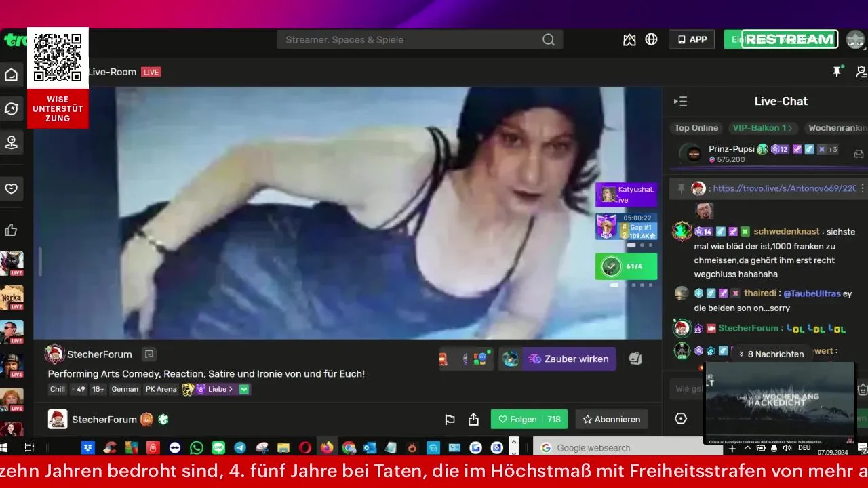The width and height of the screenshot is (868, 488).
Task: Open the APP download button
Action: click(692, 39)
